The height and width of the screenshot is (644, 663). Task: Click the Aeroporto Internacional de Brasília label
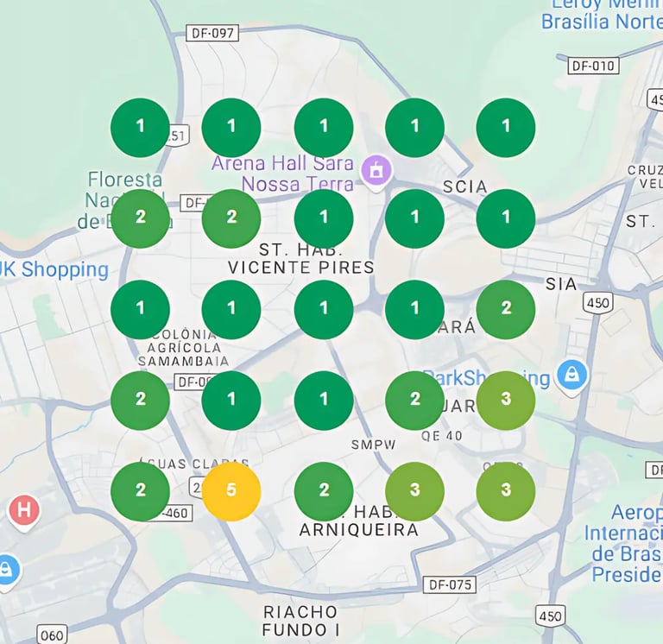[x=623, y=543]
